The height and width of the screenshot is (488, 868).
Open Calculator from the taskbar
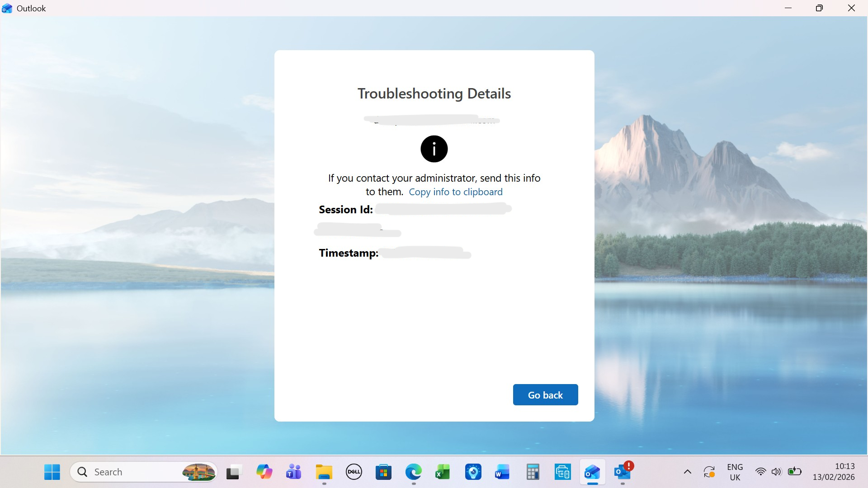(x=533, y=472)
